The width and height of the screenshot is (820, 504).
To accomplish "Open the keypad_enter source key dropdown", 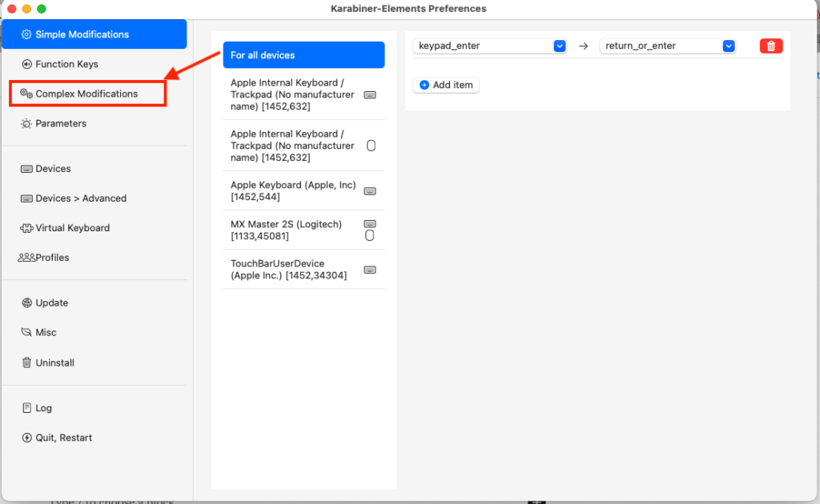I will coord(490,46).
